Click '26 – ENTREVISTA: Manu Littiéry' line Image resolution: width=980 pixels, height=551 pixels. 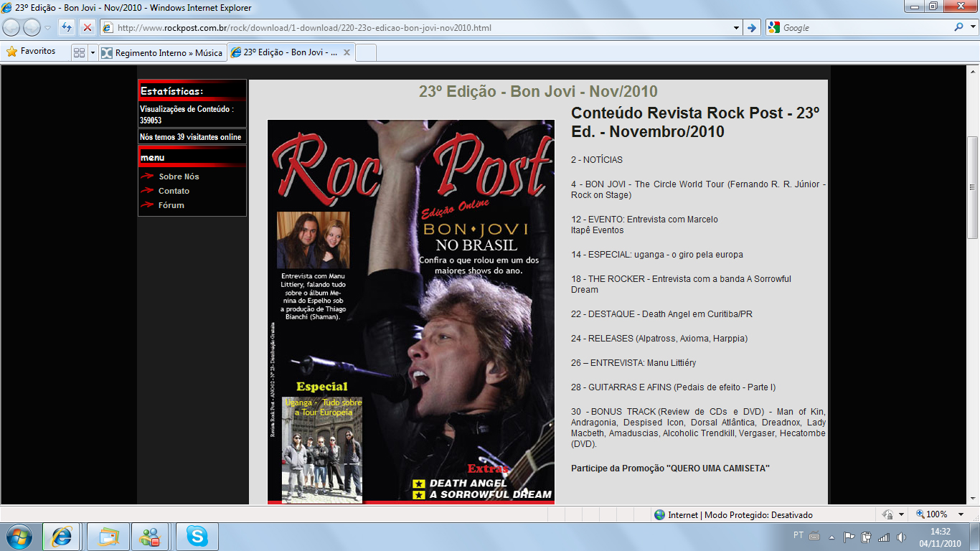(633, 363)
